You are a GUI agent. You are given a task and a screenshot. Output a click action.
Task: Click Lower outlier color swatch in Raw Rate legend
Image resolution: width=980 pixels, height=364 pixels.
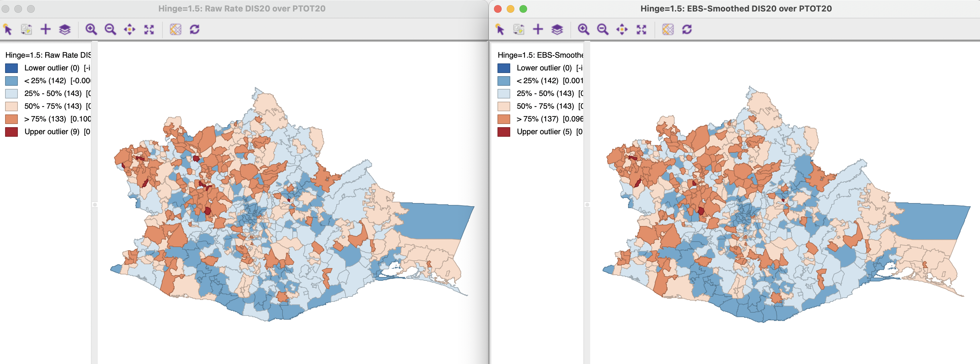pyautogui.click(x=11, y=68)
